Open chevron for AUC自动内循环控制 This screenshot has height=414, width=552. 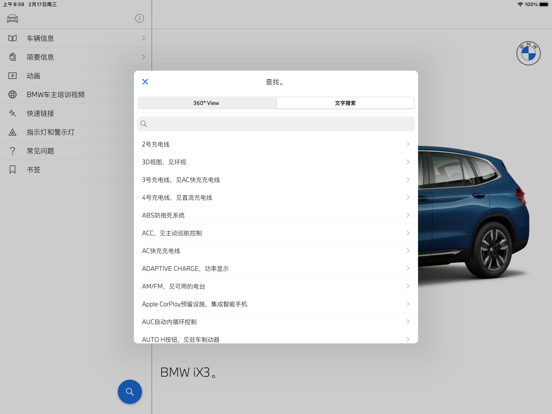pos(408,322)
